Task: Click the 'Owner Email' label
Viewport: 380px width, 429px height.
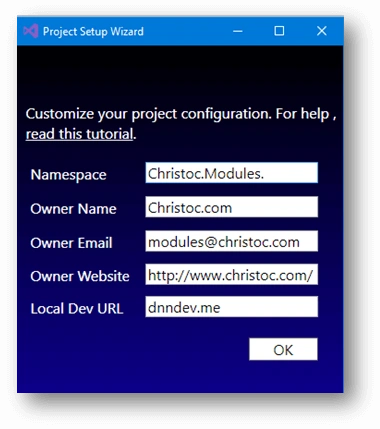Action: click(71, 243)
